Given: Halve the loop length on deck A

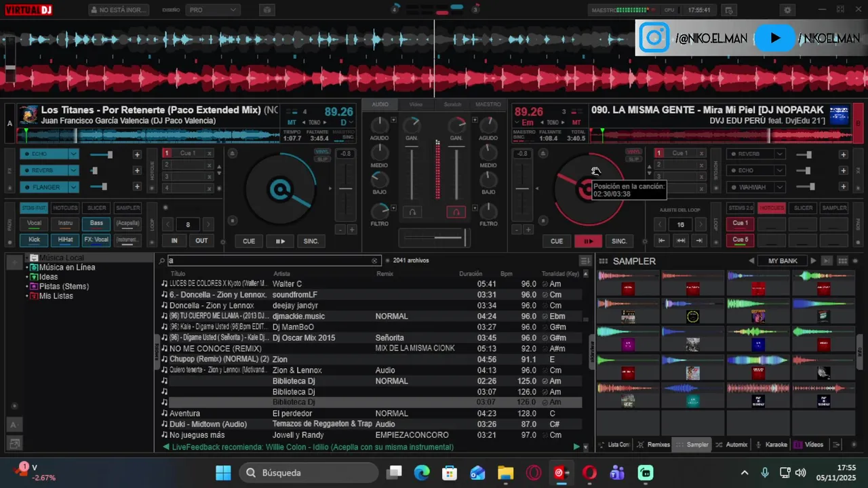Looking at the screenshot, I should pos(168,224).
